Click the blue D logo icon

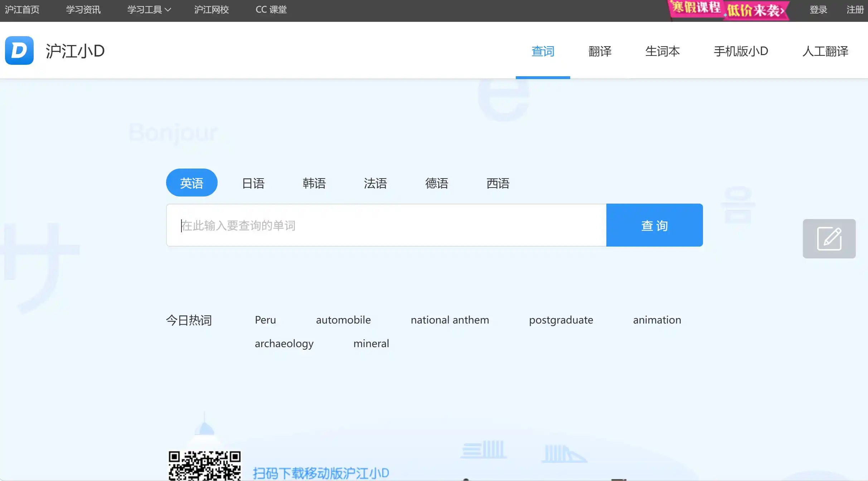click(19, 50)
